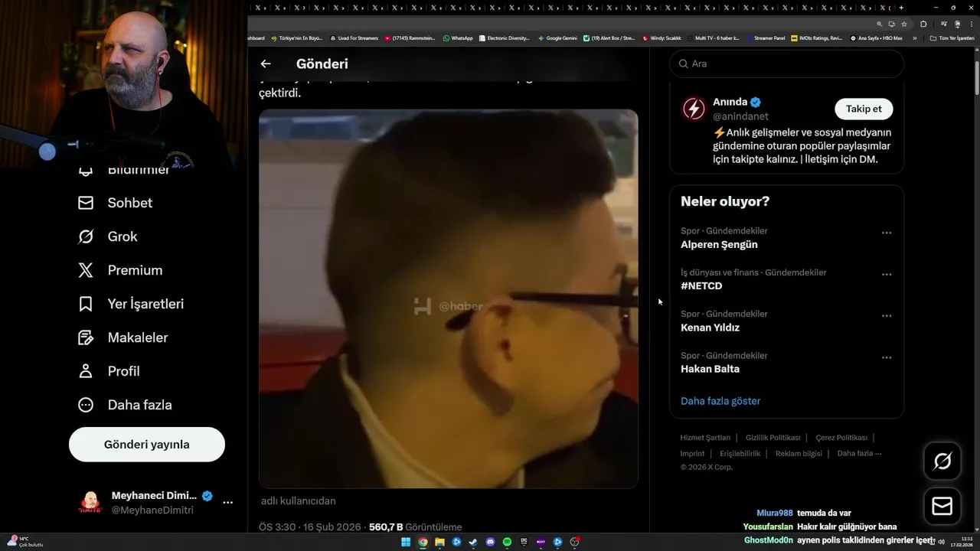Screen dimensions: 980x551
Task: Click the Makaleler document icon
Action: click(86, 337)
